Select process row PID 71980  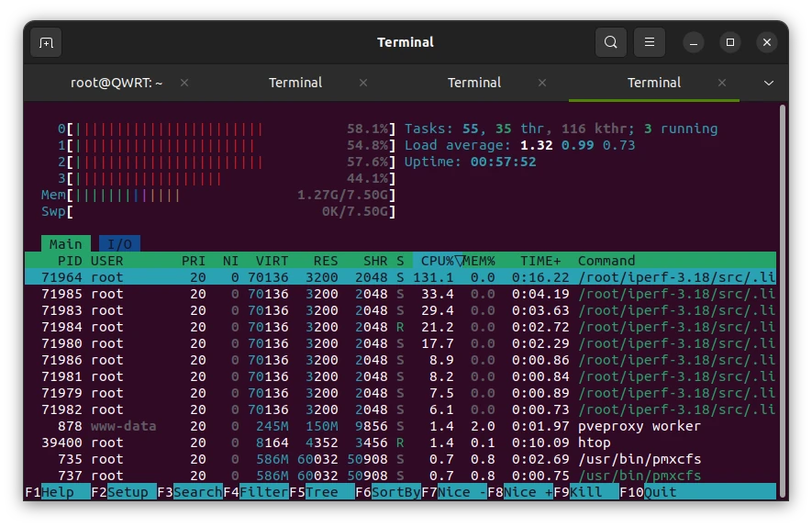click(x=400, y=343)
